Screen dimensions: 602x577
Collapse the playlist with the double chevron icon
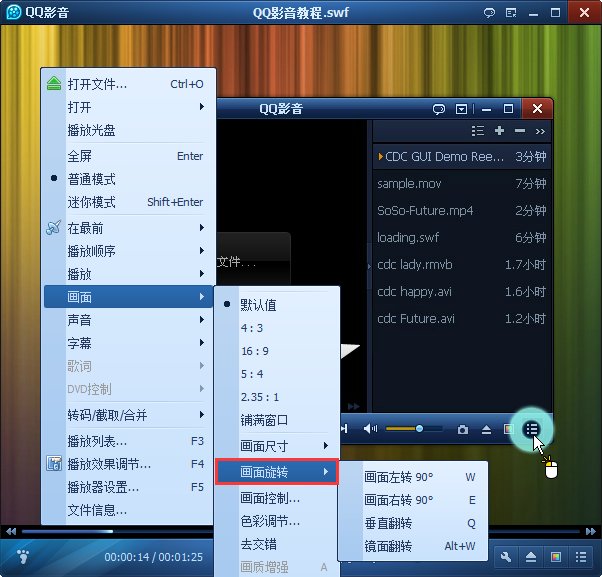(x=540, y=132)
